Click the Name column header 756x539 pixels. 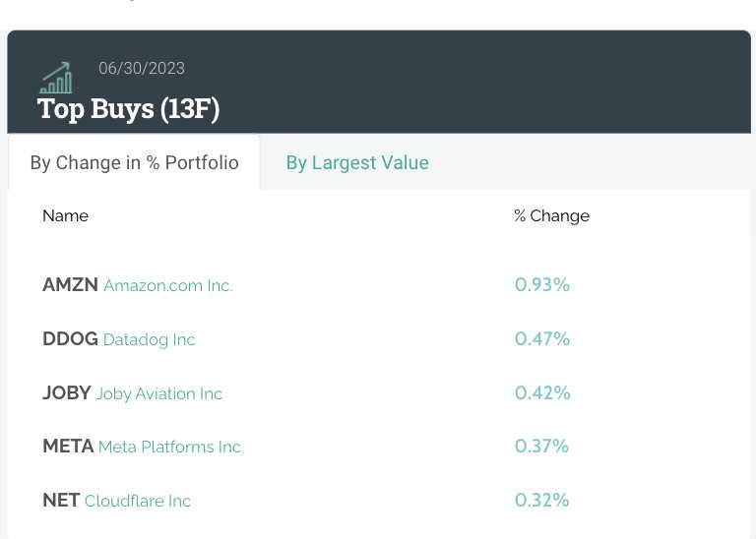point(65,215)
